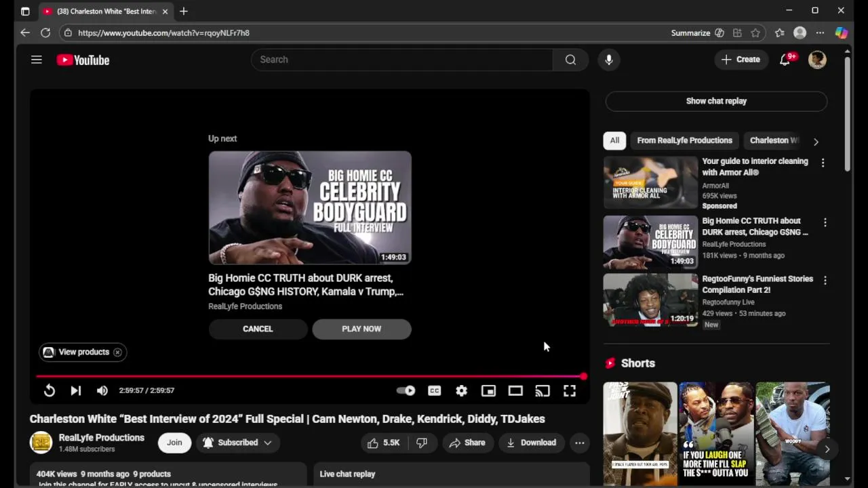Enable miniplayer mode
This screenshot has width=868, height=488.
click(x=488, y=390)
